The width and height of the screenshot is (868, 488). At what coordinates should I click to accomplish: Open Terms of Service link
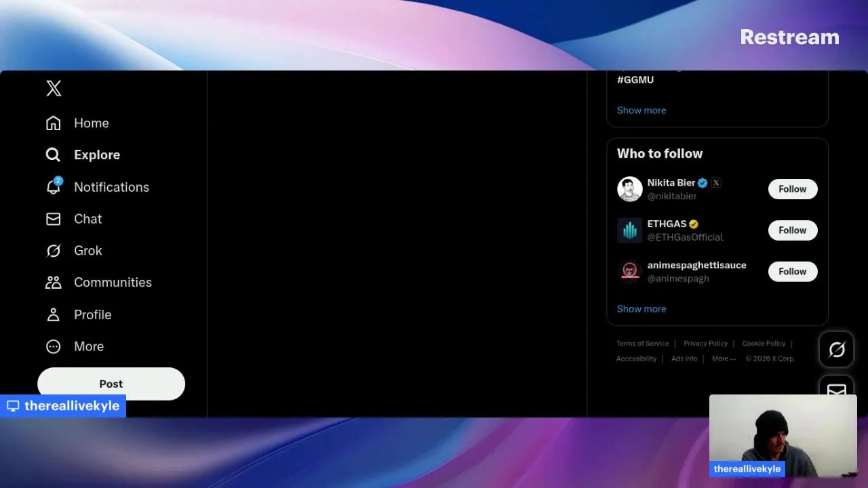[642, 344]
